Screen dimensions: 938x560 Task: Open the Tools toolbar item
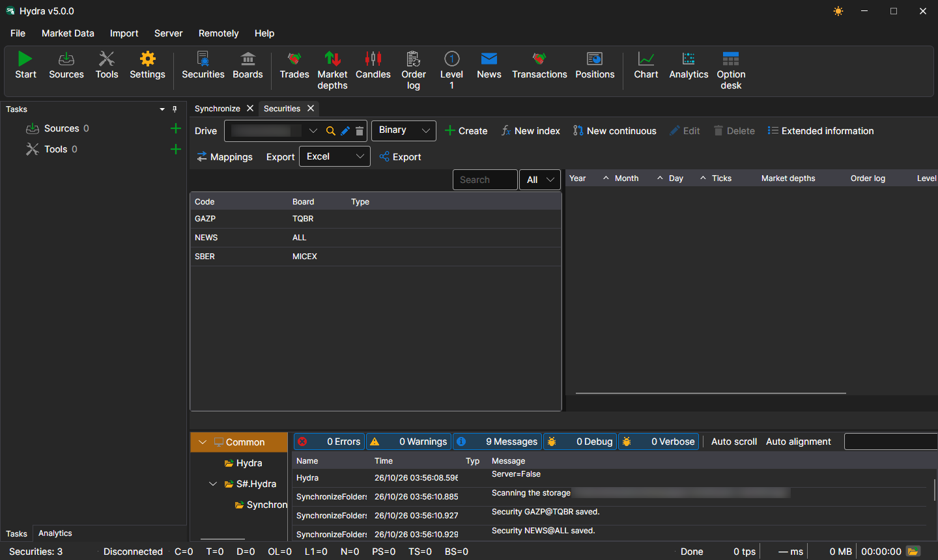(x=107, y=65)
